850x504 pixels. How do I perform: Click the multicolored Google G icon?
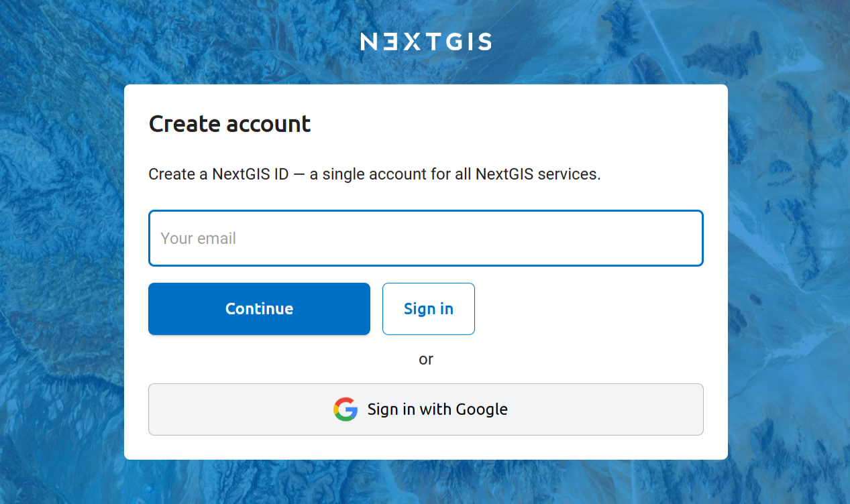click(x=346, y=409)
